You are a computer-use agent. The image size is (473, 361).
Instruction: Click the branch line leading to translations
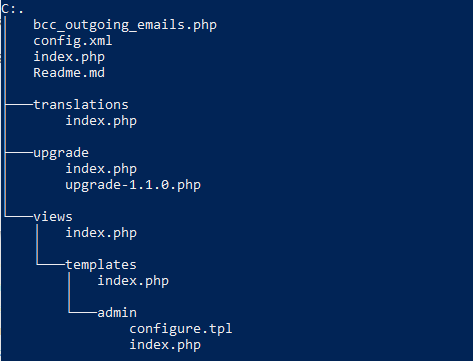tap(19, 105)
